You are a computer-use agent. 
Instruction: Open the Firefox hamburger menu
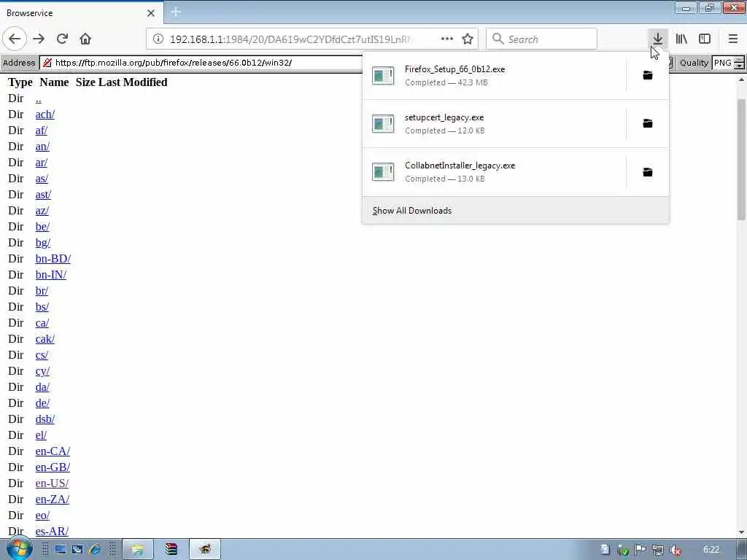(x=732, y=39)
